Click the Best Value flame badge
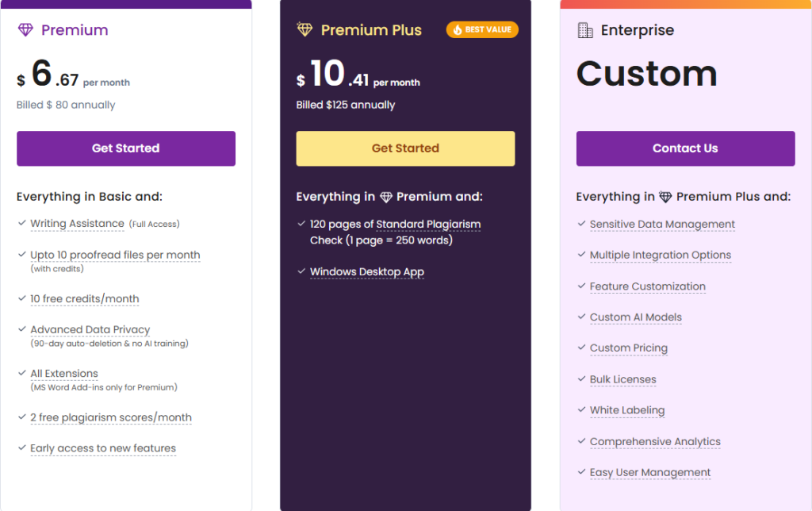Screen dimensions: 812x511 click(482, 30)
